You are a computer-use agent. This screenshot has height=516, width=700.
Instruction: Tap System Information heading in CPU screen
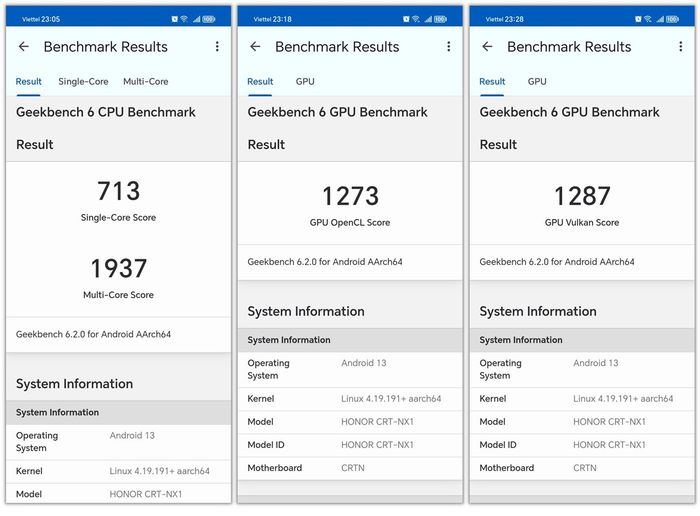tap(75, 384)
